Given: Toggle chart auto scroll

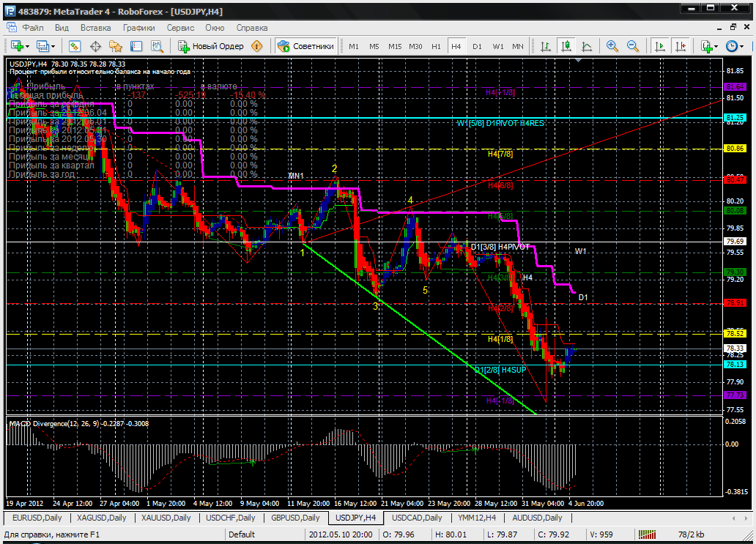Looking at the screenshot, I should tap(660, 46).
